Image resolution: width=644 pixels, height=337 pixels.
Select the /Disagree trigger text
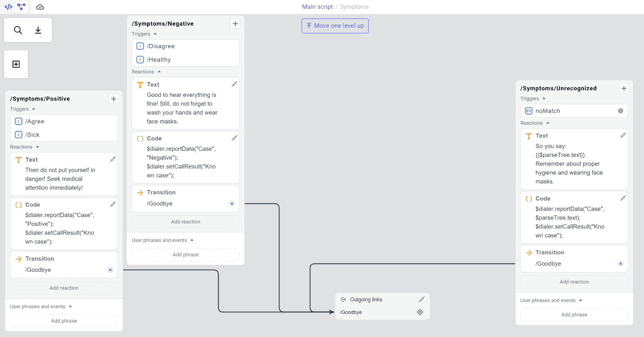tap(161, 46)
